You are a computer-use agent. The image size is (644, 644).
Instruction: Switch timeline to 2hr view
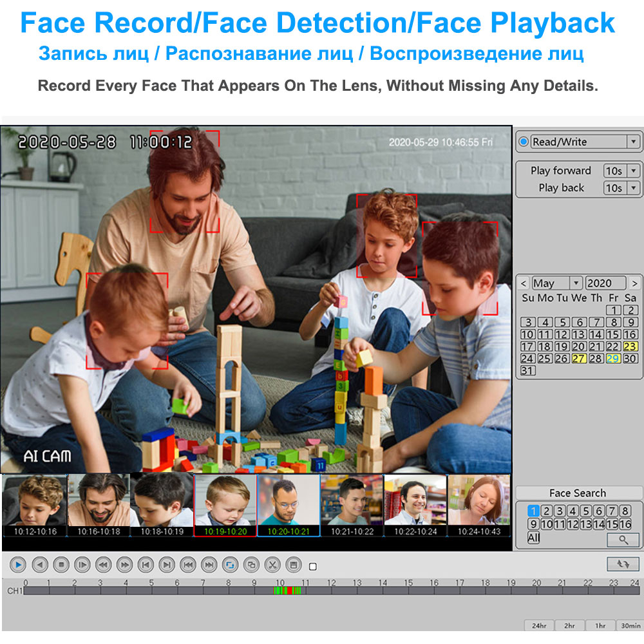coord(569,625)
